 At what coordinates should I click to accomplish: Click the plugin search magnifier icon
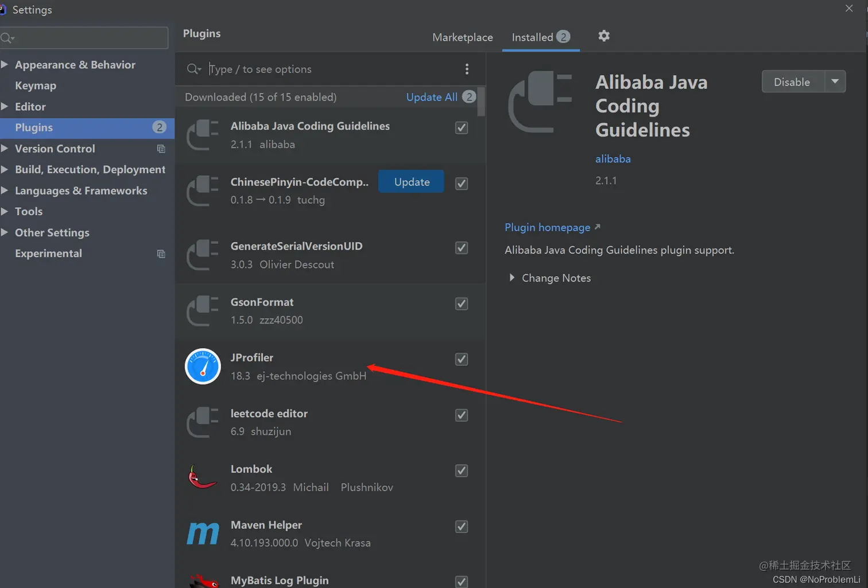coord(193,69)
